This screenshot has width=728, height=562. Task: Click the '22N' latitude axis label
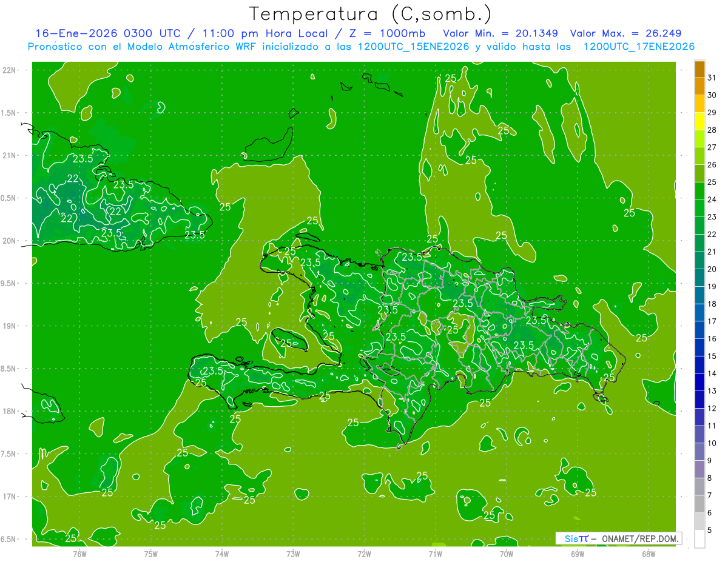click(x=9, y=70)
